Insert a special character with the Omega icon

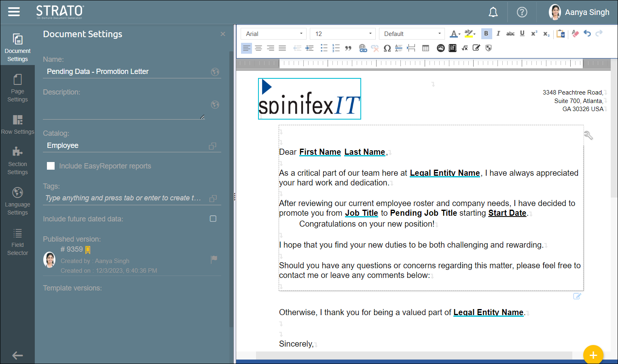[387, 48]
